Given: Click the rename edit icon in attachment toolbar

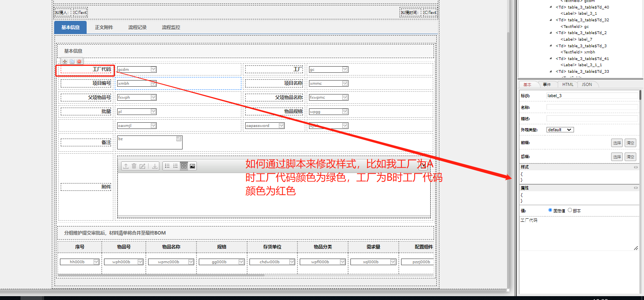Looking at the screenshot, I should click(142, 166).
